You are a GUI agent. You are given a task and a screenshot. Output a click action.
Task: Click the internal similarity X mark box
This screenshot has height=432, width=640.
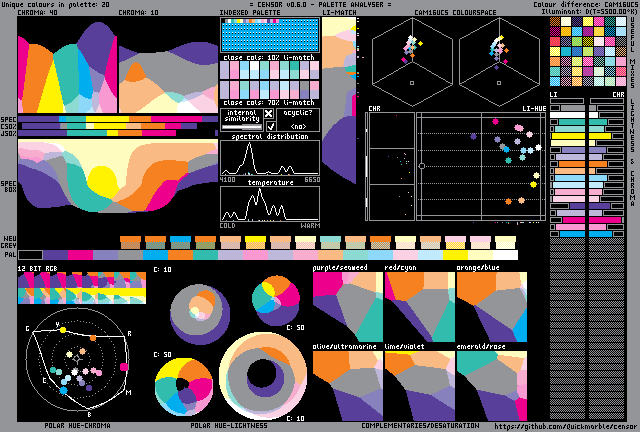pyautogui.click(x=269, y=115)
